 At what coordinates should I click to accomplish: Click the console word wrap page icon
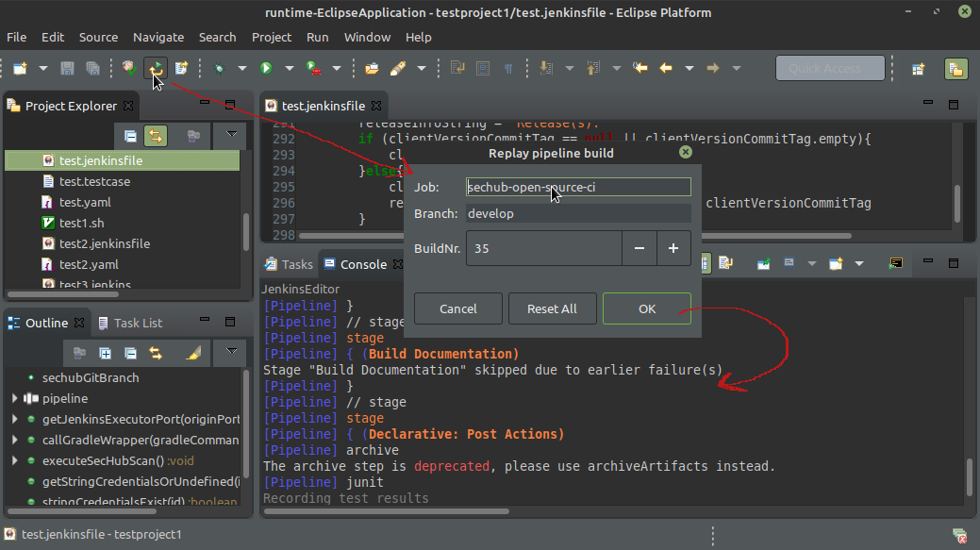click(x=725, y=264)
